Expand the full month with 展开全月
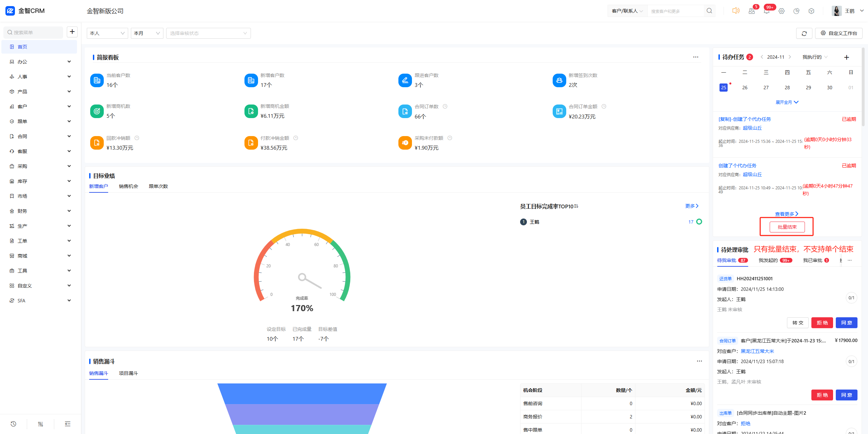This screenshot has width=868, height=434. coord(787,102)
